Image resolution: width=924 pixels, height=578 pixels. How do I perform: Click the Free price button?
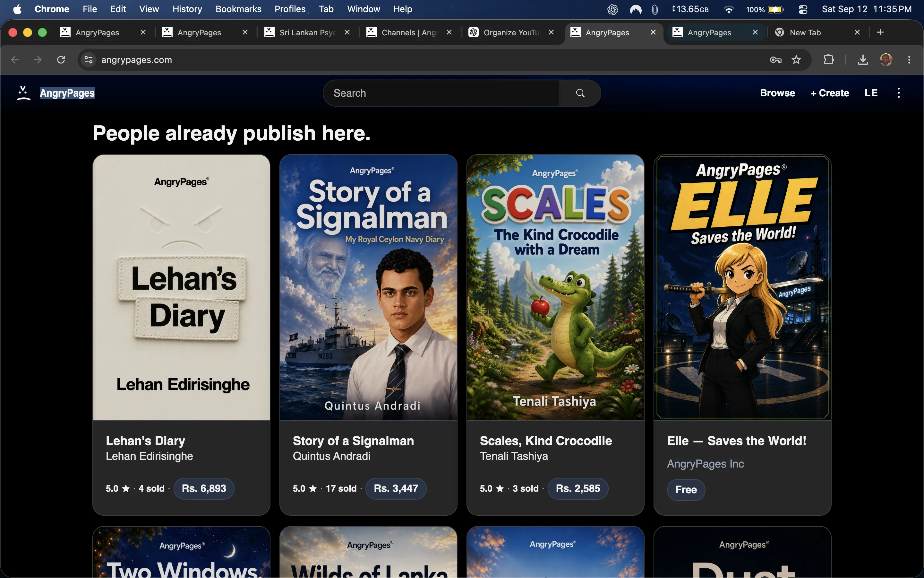(x=686, y=490)
